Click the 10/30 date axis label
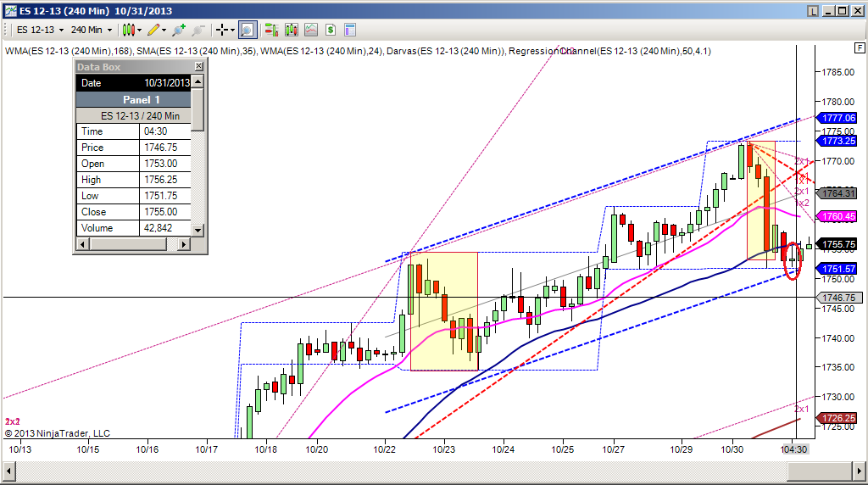Image resolution: width=868 pixels, height=485 pixels. [x=732, y=449]
